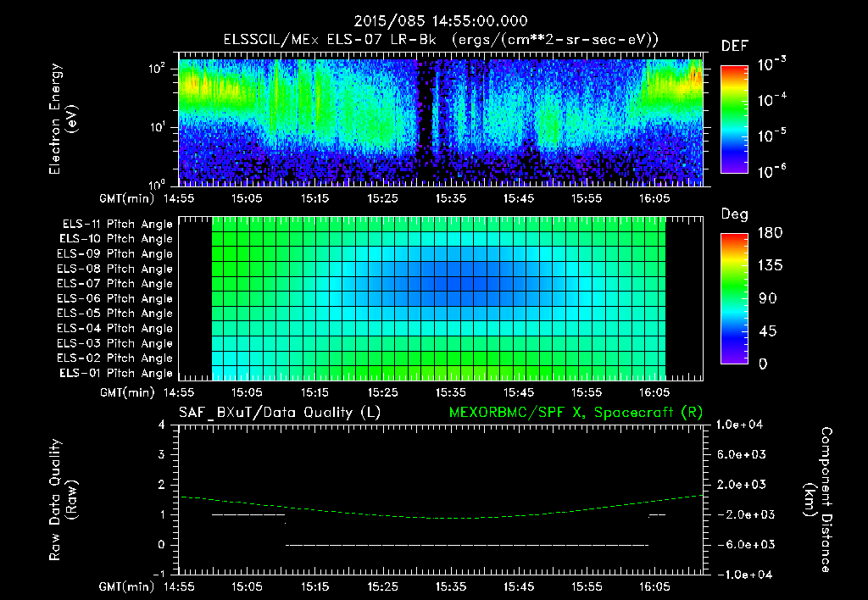This screenshot has width=868, height=600.
Task: Click the DEF color bar legend
Action: [734, 119]
